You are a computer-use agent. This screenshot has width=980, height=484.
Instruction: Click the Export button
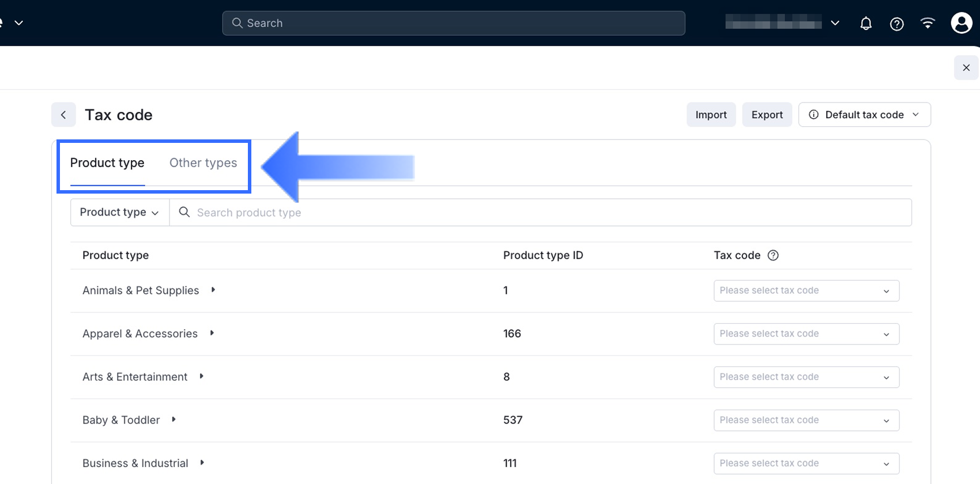coord(767,115)
